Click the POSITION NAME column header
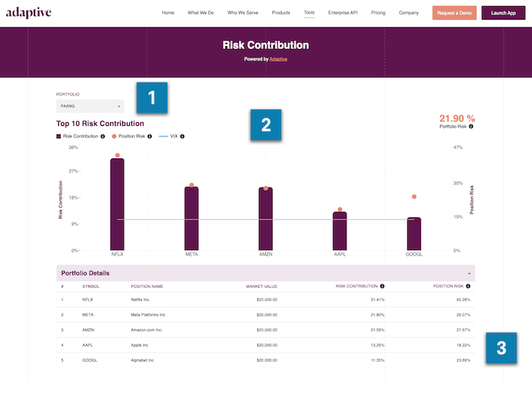 tap(147, 286)
